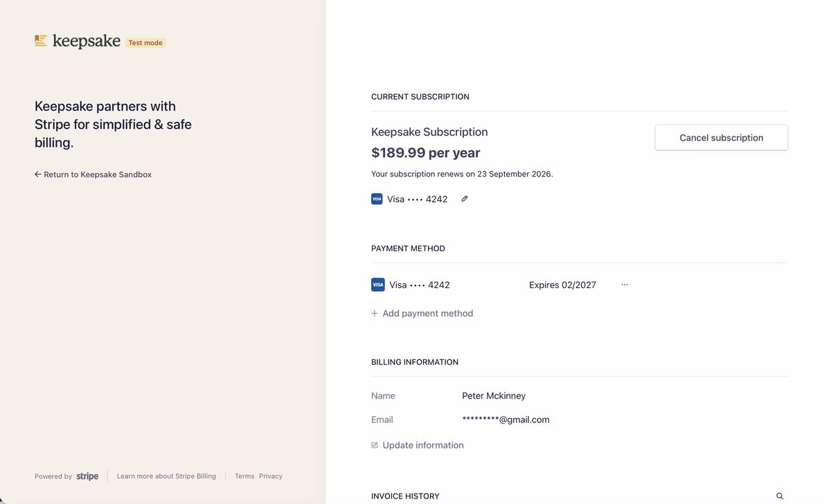Click the Visa card icon under Current Subscription
The width and height of the screenshot is (831, 504).
(x=377, y=199)
